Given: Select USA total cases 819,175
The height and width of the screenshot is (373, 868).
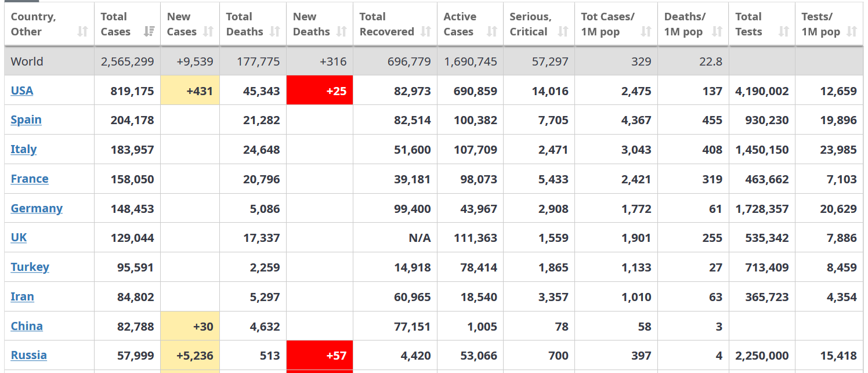Looking at the screenshot, I should coord(132,91).
